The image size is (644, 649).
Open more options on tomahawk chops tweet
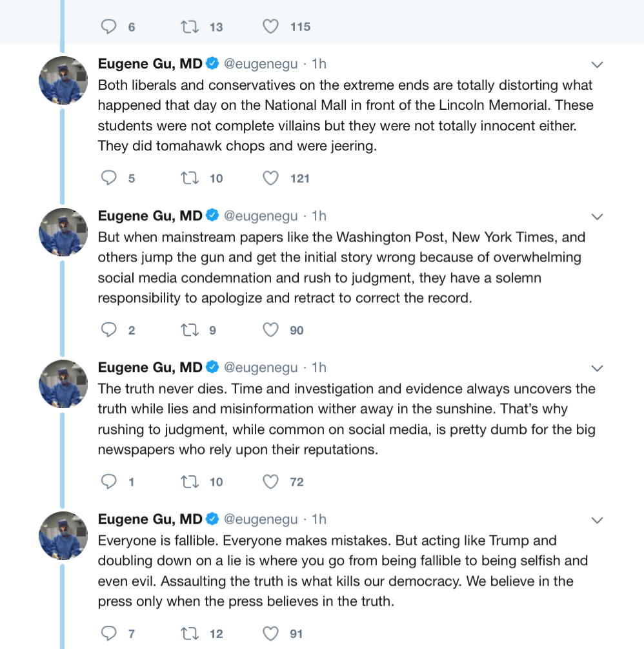[597, 65]
